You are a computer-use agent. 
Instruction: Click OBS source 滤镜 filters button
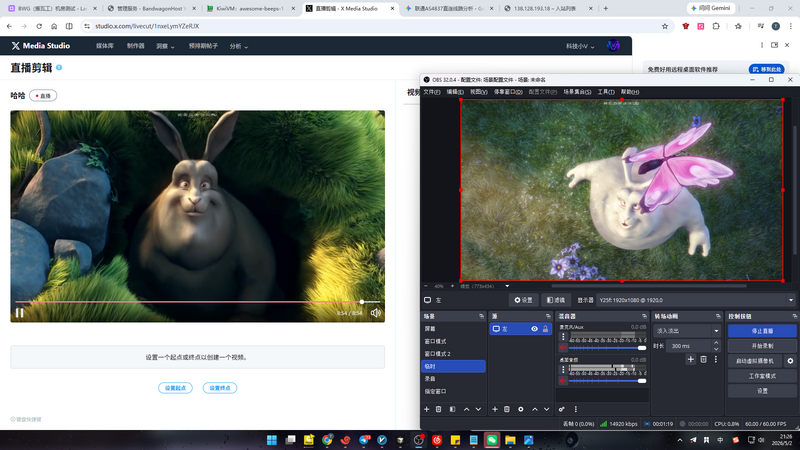coord(556,300)
